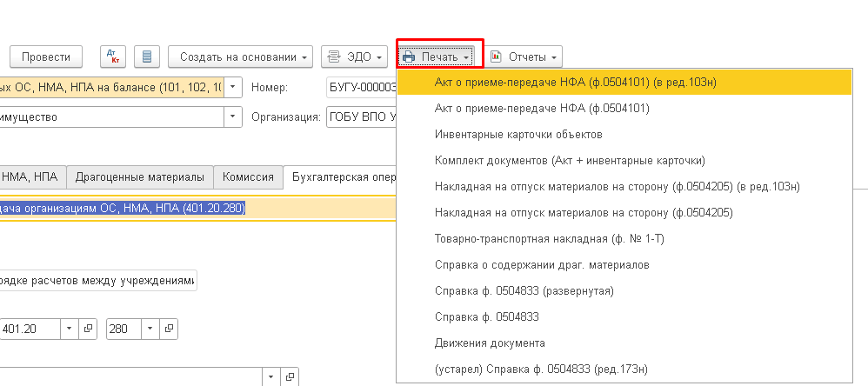This screenshot has width=868, height=386.
Task: Click the Печать print button
Action: (x=437, y=57)
